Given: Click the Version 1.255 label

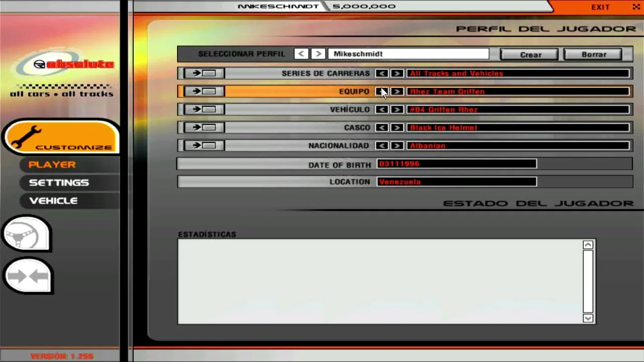Looking at the screenshot, I should (62, 356).
